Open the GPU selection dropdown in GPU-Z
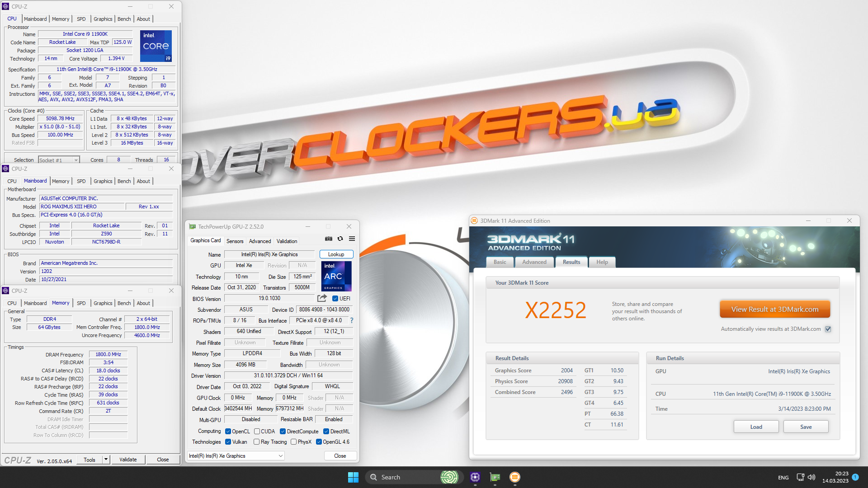This screenshot has width=868, height=488. pyautogui.click(x=236, y=456)
